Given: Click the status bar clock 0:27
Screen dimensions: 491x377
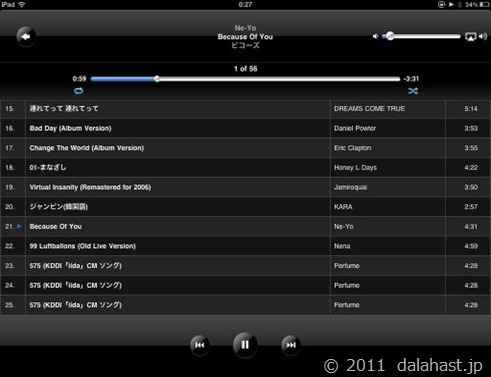Looking at the screenshot, I should pos(245,4).
